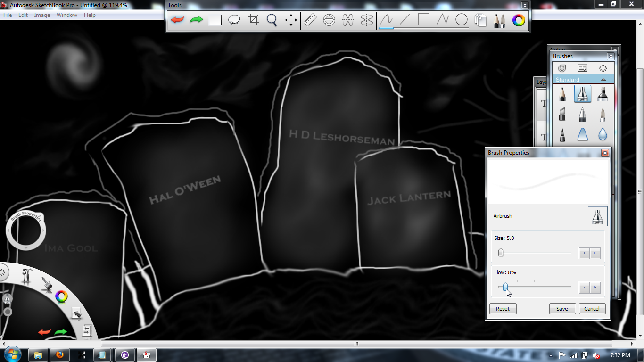Select the Oval shape draw style
This screenshot has height=362, width=644.
[x=462, y=20]
